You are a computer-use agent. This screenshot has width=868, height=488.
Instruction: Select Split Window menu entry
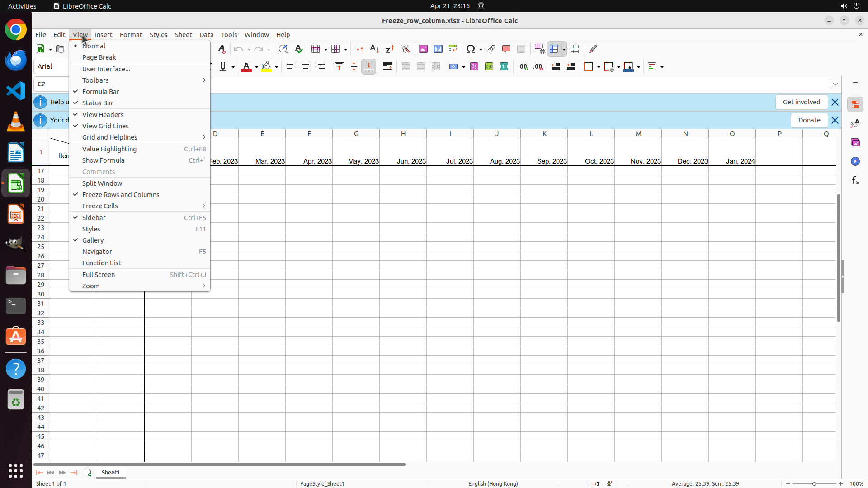[102, 183]
